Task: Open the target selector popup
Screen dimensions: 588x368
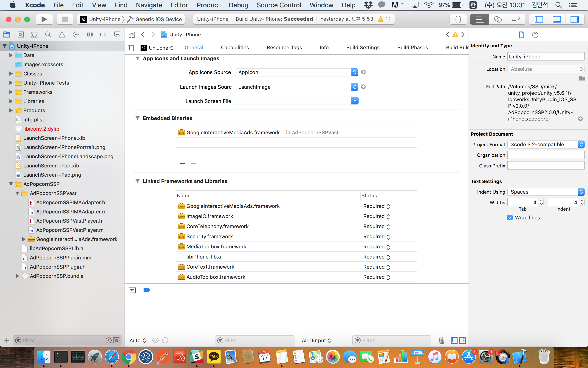Action: click(157, 48)
